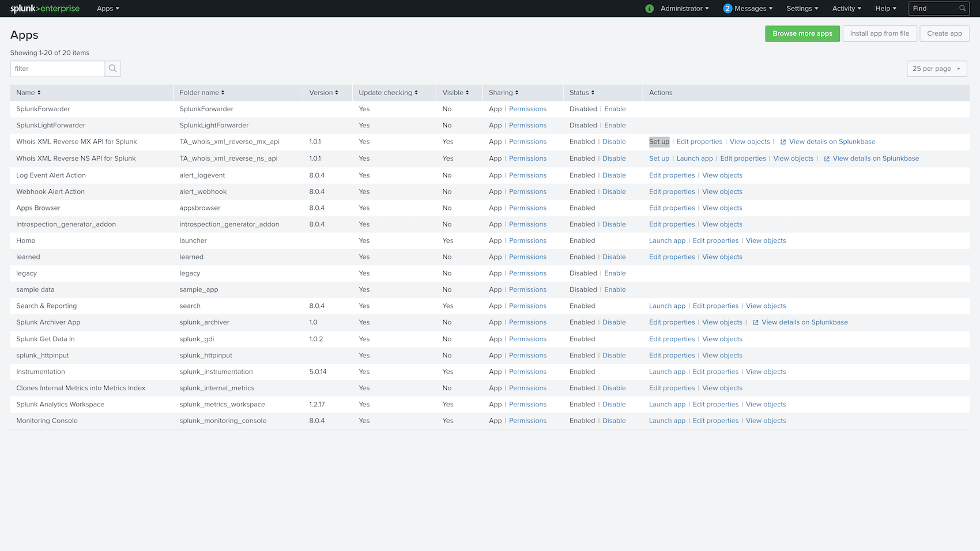View objects of Apps Browser

coord(722,208)
